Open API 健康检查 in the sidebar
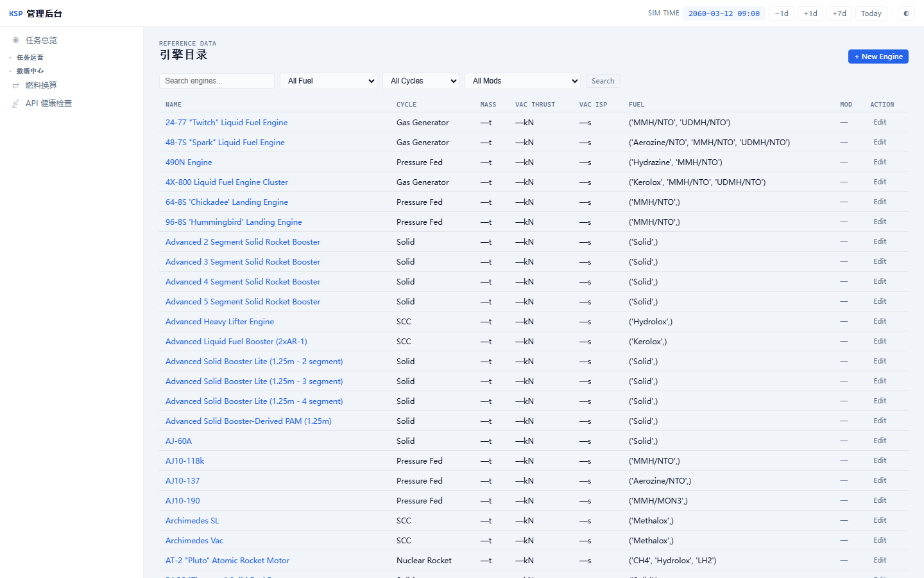 click(x=49, y=103)
